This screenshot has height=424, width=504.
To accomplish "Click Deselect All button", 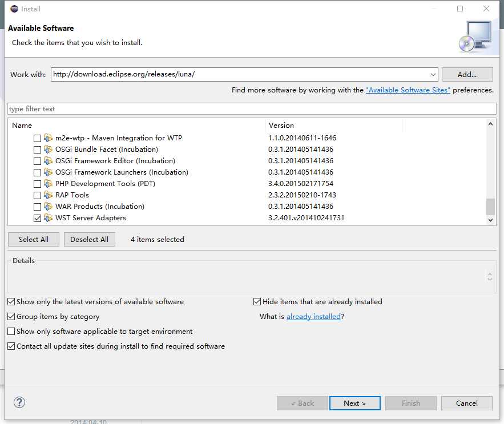I will [90, 240].
